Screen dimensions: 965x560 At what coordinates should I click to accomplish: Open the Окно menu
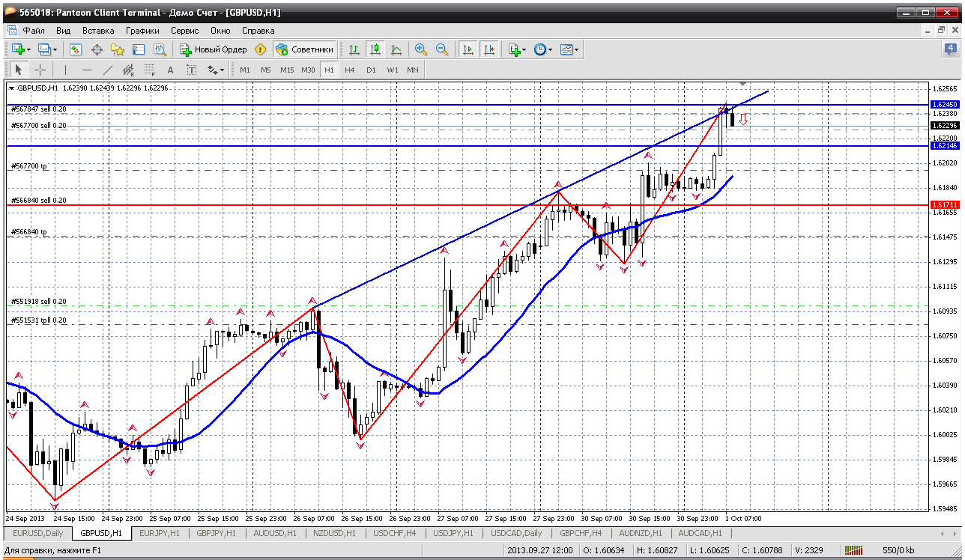coord(220,31)
